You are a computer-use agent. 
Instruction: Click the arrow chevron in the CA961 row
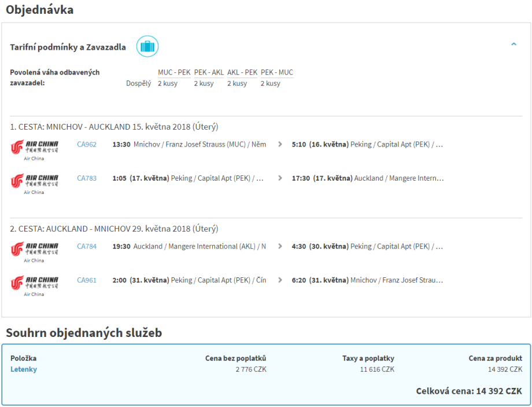[280, 280]
